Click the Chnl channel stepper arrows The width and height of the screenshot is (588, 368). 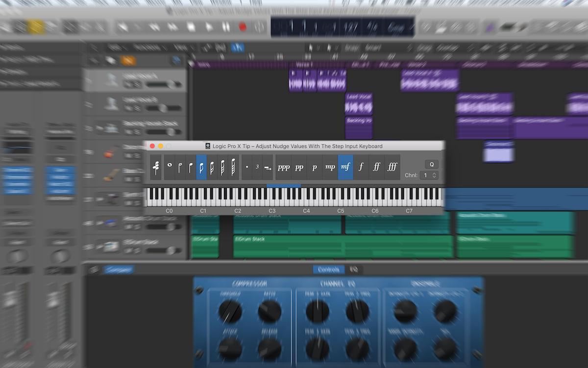click(434, 175)
